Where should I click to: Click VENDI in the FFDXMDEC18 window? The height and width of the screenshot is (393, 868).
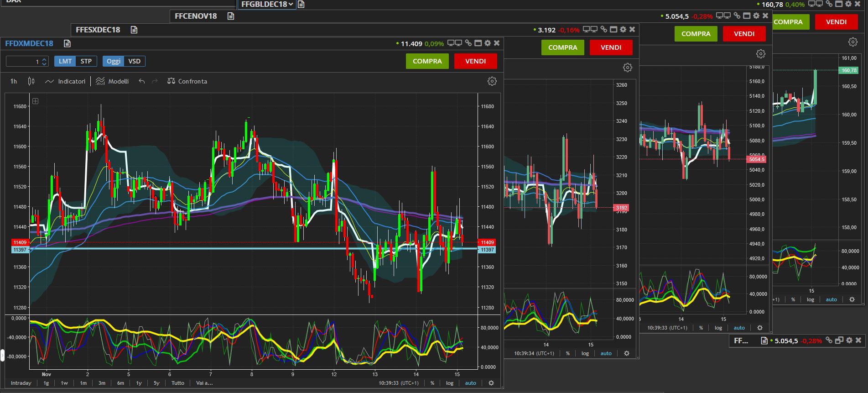476,61
